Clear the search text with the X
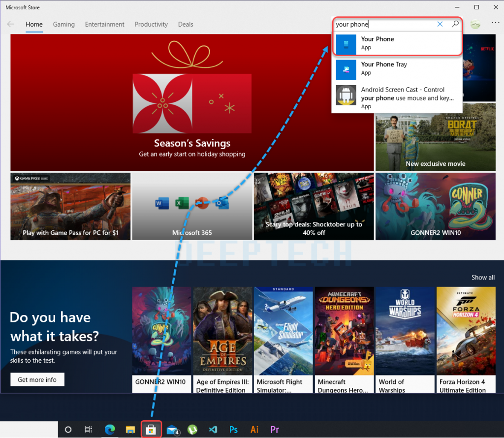 pyautogui.click(x=440, y=24)
